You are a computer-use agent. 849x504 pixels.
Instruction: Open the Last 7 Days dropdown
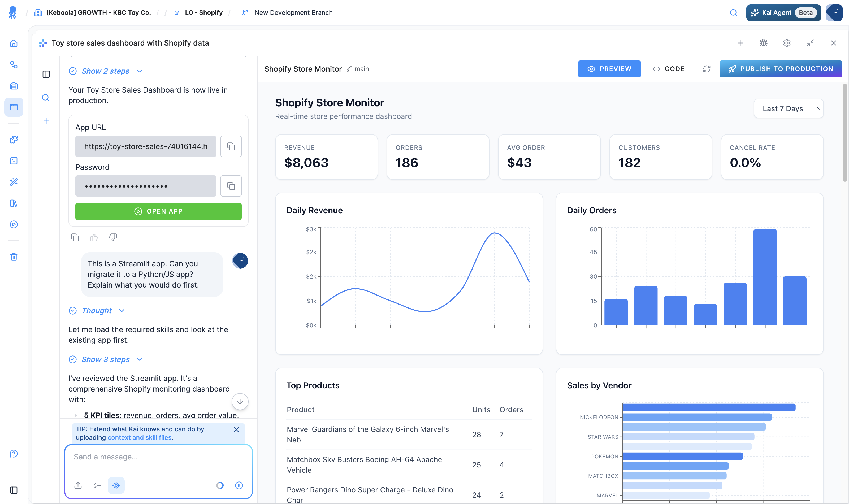click(x=788, y=109)
